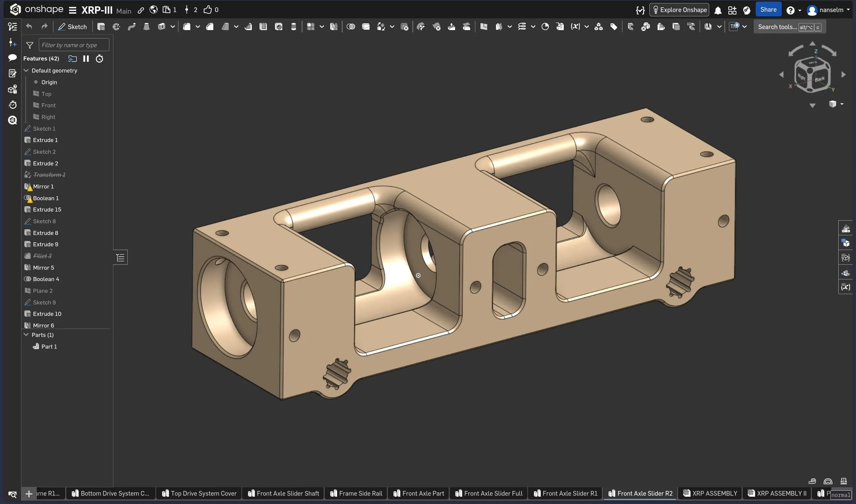
Task: Click the Share button
Action: [x=768, y=9]
